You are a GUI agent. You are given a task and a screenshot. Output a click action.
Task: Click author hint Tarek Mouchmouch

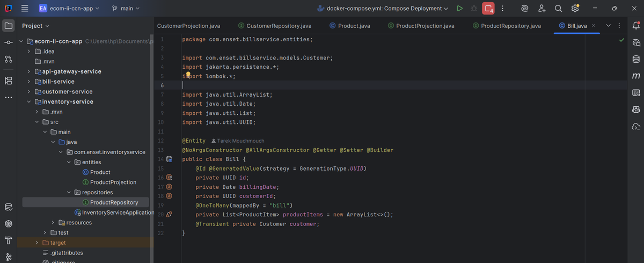pyautogui.click(x=237, y=141)
